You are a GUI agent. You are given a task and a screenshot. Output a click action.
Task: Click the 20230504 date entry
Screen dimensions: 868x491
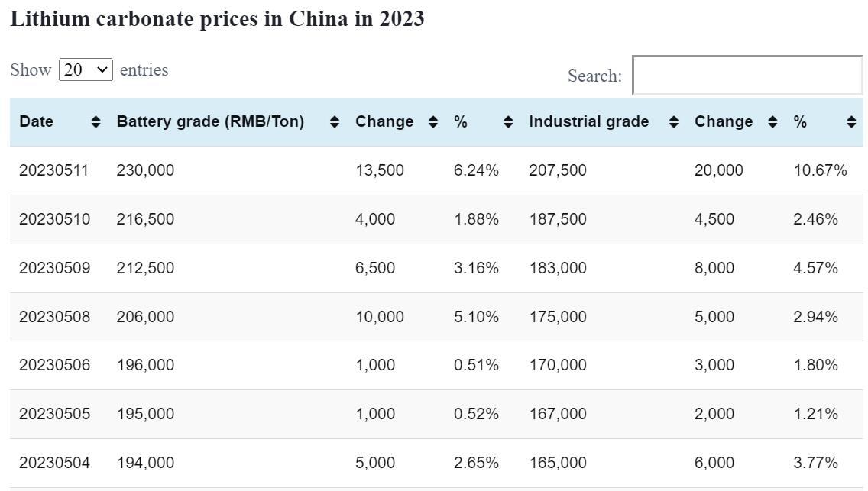[54, 463]
